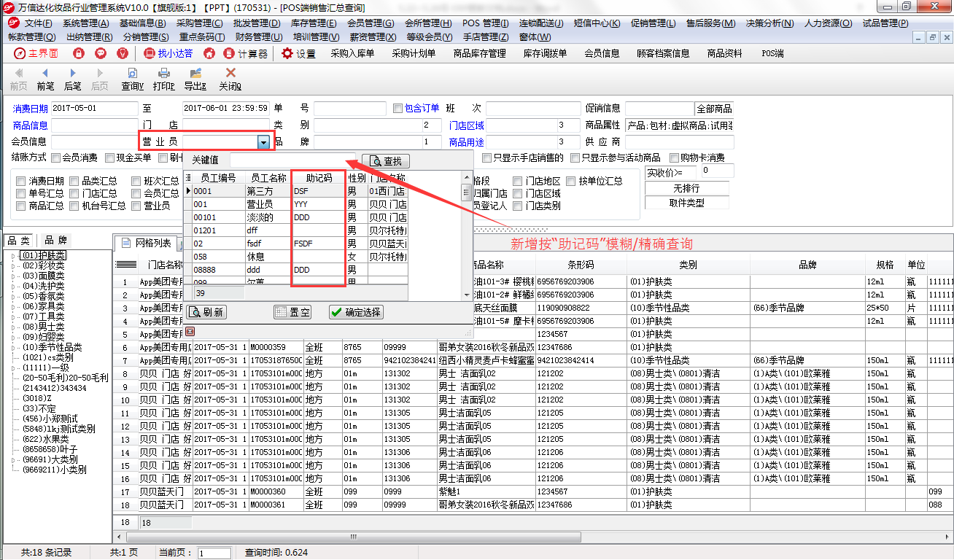
Task: Click the 网格列表 tab document icon
Action: point(125,242)
